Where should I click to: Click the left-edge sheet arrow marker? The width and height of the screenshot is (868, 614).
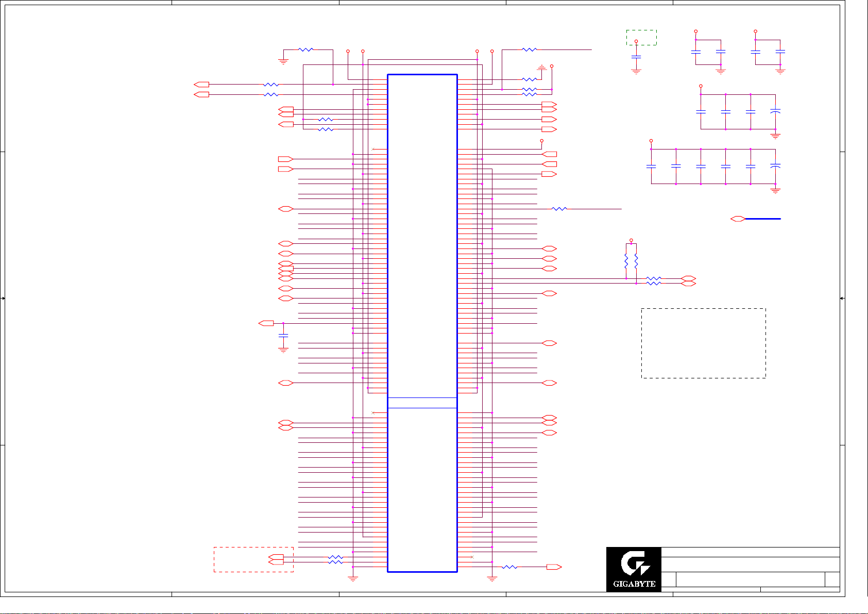coord(3,298)
